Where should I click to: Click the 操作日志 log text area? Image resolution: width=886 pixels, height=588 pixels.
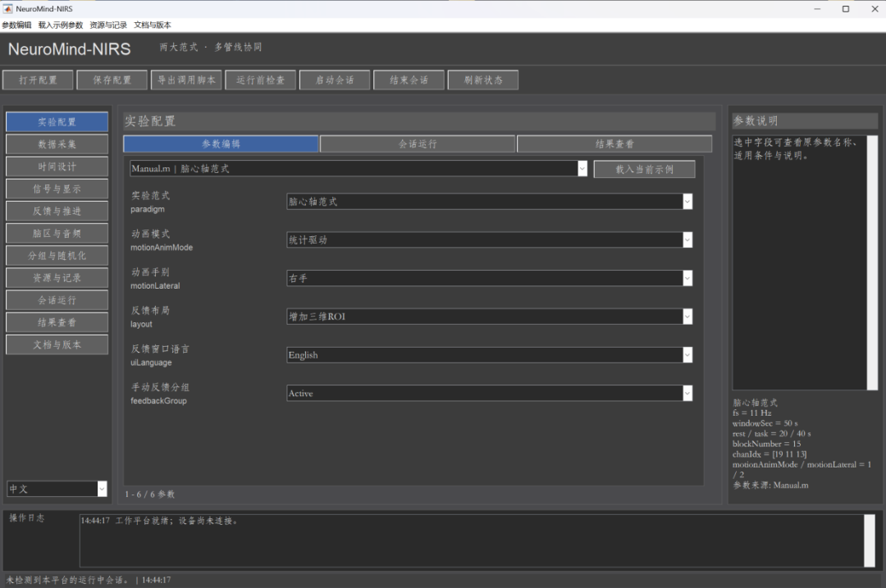tap(472, 540)
